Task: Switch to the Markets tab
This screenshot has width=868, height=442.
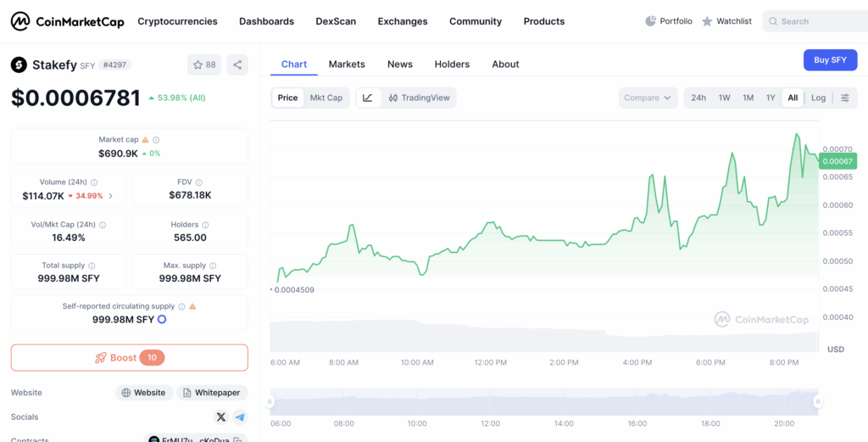Action: click(x=347, y=64)
